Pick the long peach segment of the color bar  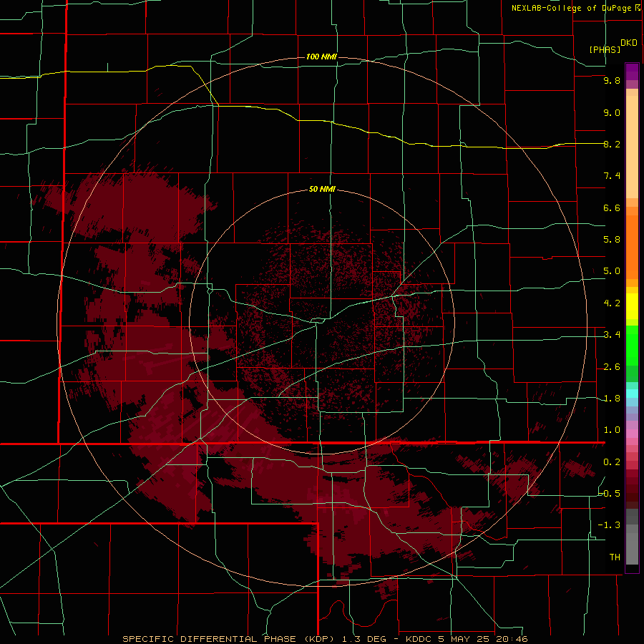point(632,147)
